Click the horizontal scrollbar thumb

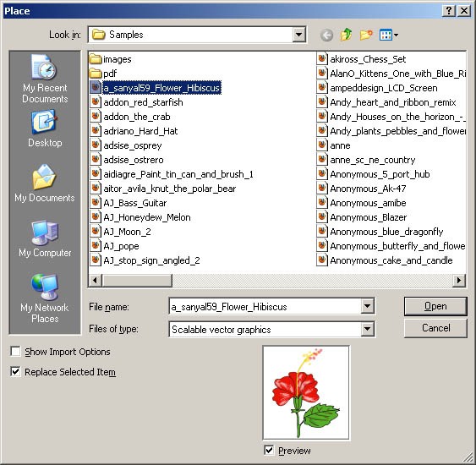click(137, 280)
